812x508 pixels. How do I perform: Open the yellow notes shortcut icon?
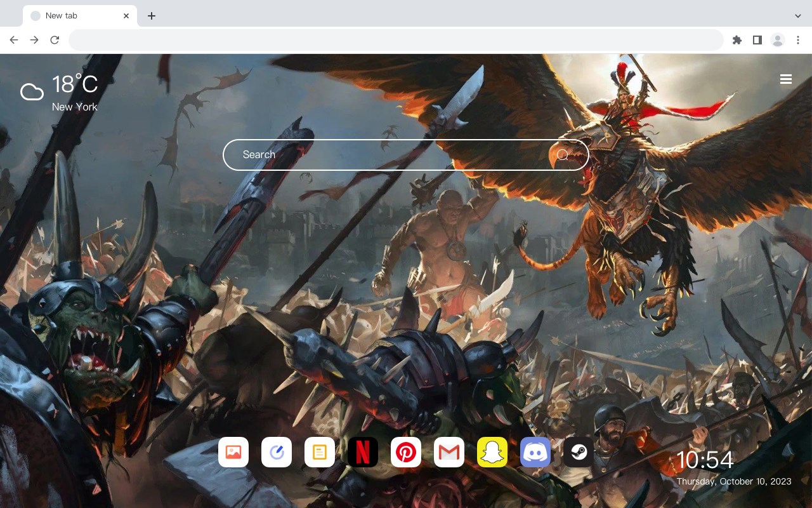pos(320,452)
